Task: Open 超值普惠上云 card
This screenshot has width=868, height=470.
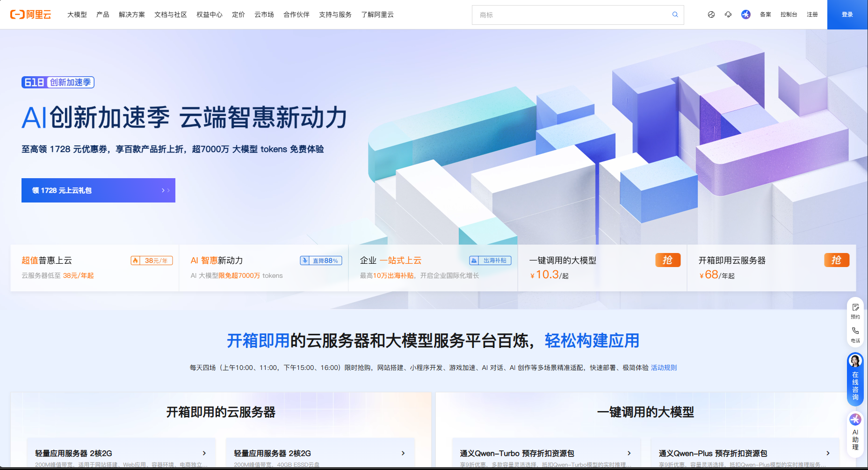Action: coord(94,268)
